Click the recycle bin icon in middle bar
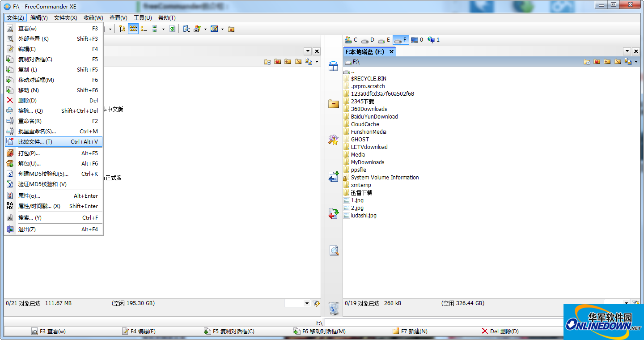The width and height of the screenshot is (644, 340). pyautogui.click(x=334, y=308)
